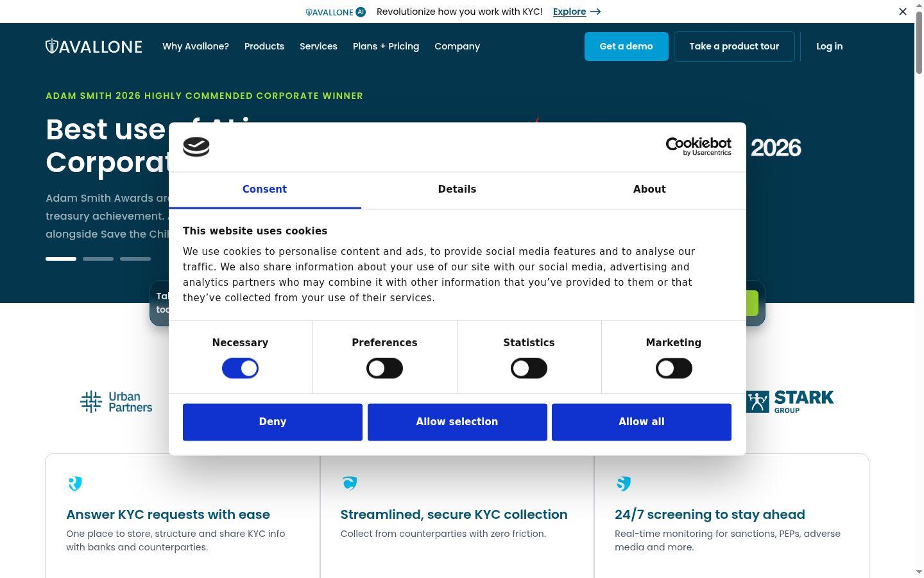This screenshot has height=578, width=924.
Task: Click the cookie dialog oval logo icon
Action: [196, 147]
